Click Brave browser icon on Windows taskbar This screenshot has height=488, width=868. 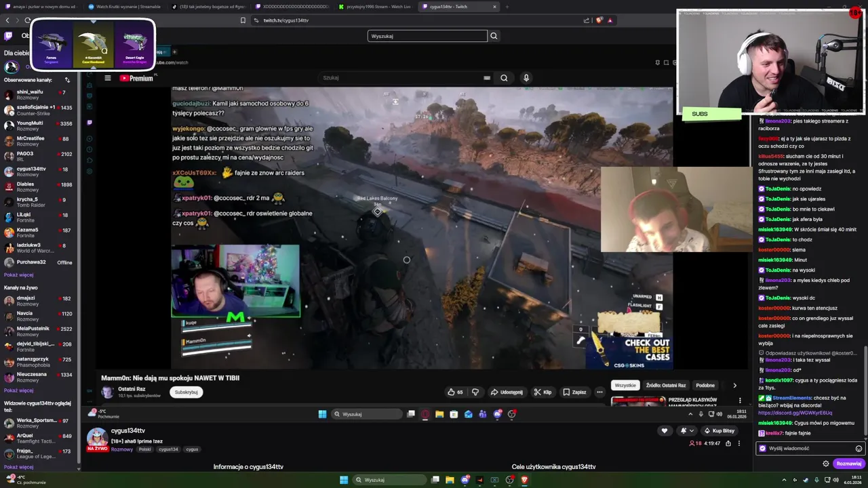click(x=524, y=480)
